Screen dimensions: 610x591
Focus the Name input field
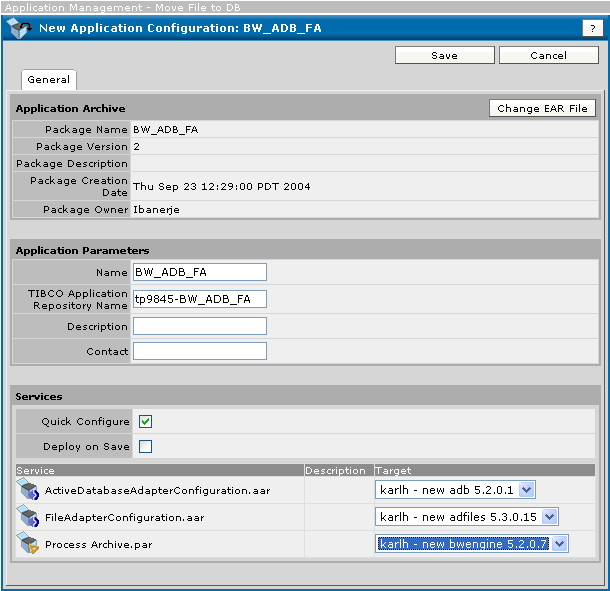(x=199, y=272)
